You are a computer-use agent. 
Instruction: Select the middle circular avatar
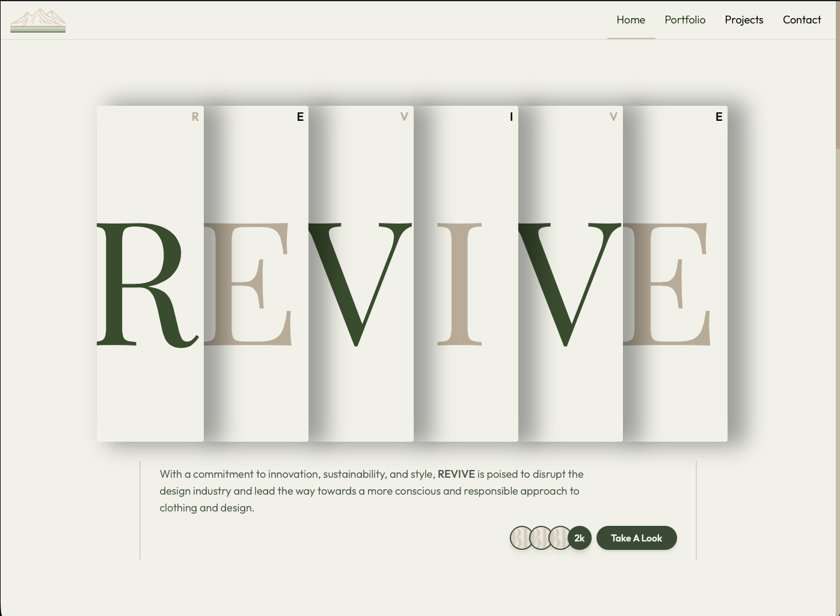tap(541, 538)
